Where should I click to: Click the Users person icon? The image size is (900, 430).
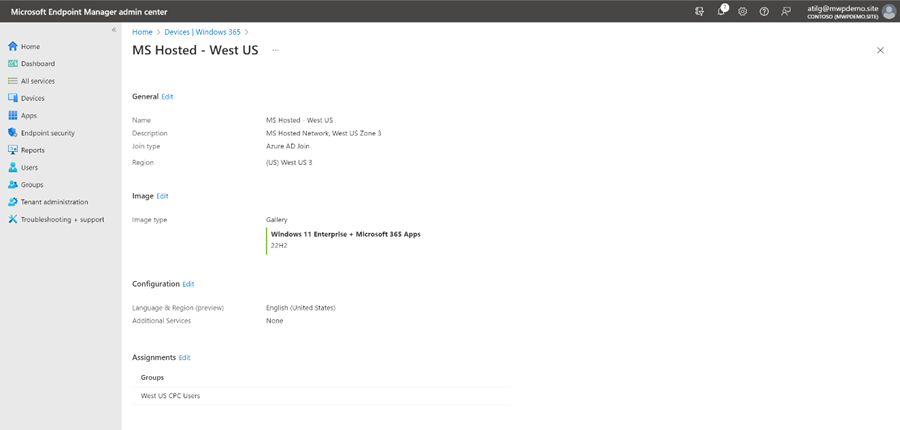[13, 168]
